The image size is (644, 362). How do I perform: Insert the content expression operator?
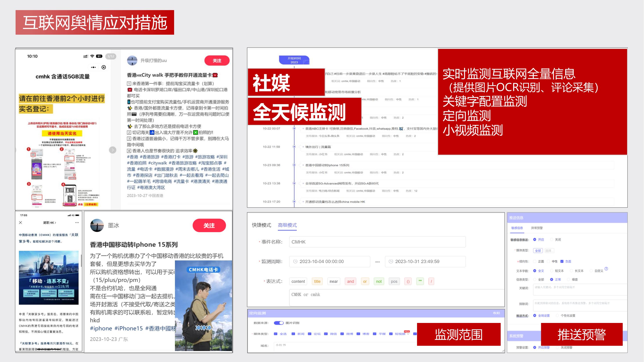[298, 281]
